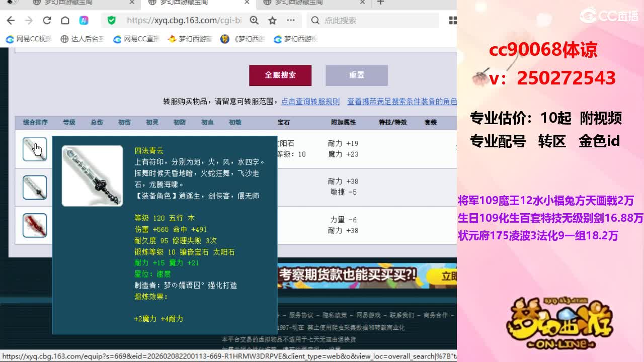
Task: Sort results by 综合排序
Action: click(35, 122)
